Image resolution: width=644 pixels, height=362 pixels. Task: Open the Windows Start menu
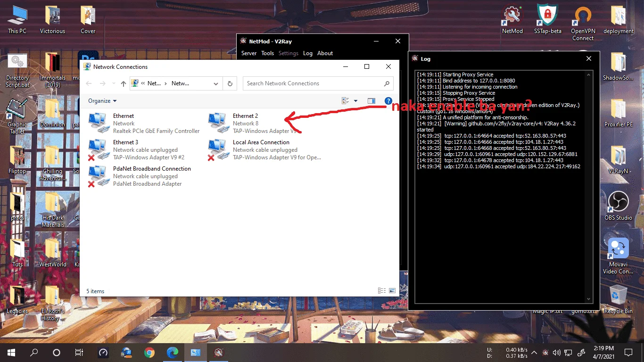point(11,352)
